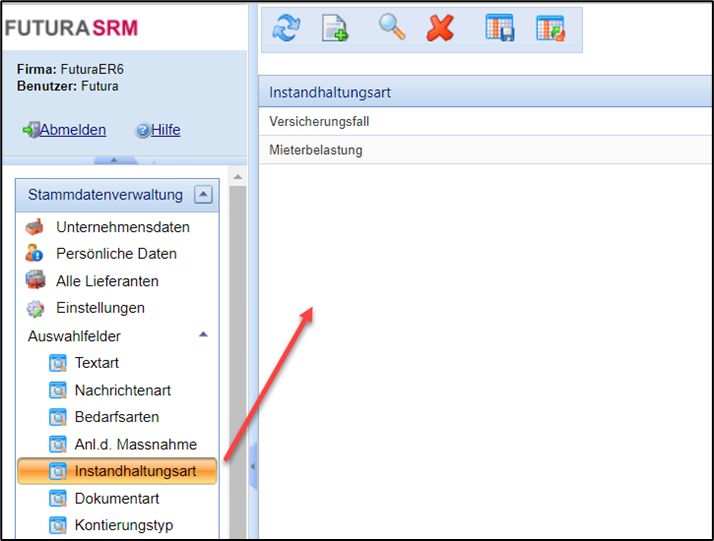Click the save table layout icon
The height and width of the screenshot is (541, 714).
(499, 29)
